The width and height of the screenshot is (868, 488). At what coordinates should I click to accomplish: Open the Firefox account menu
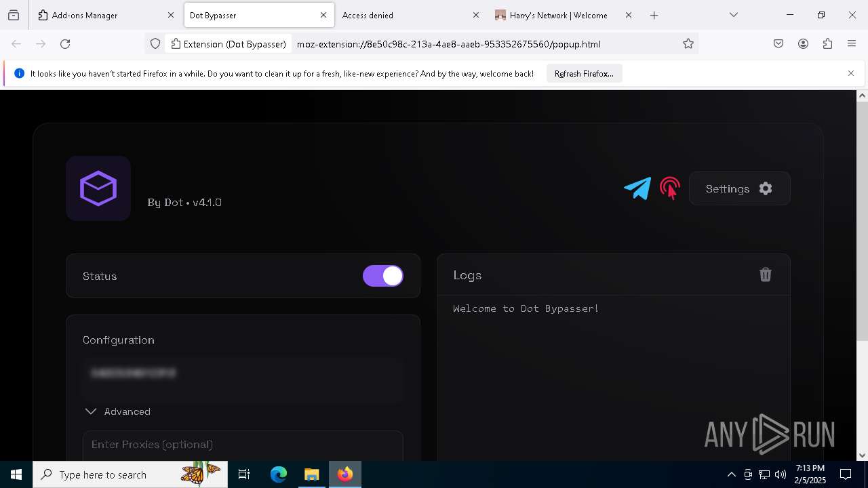point(803,44)
